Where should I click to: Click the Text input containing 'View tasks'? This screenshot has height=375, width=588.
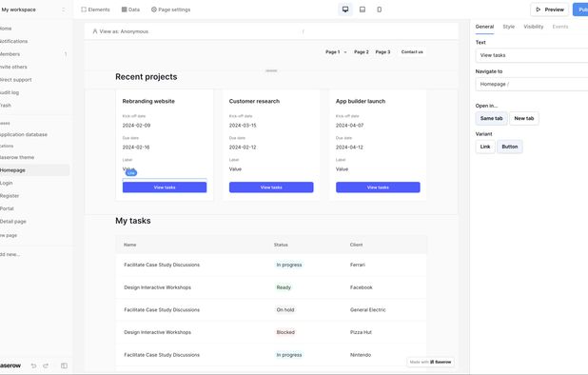532,55
